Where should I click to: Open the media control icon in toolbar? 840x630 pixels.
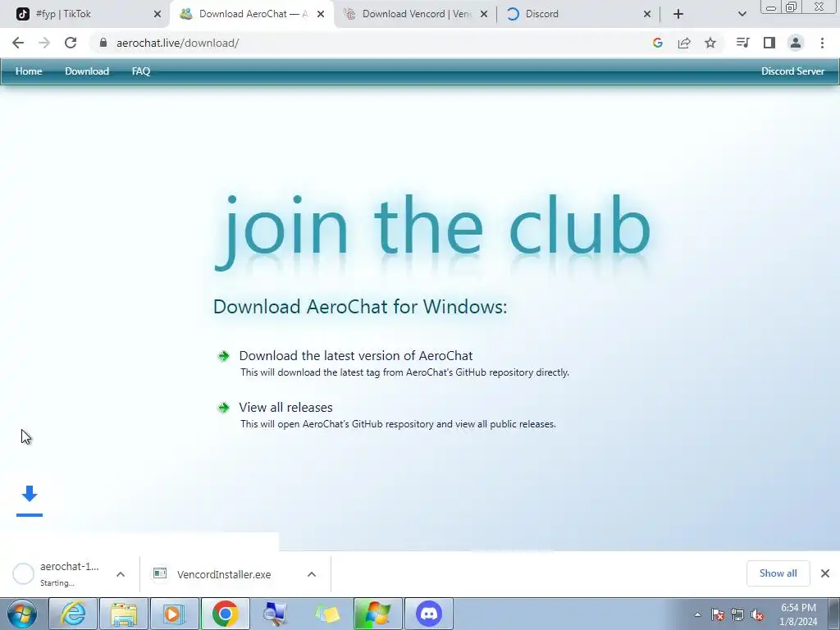tap(742, 43)
